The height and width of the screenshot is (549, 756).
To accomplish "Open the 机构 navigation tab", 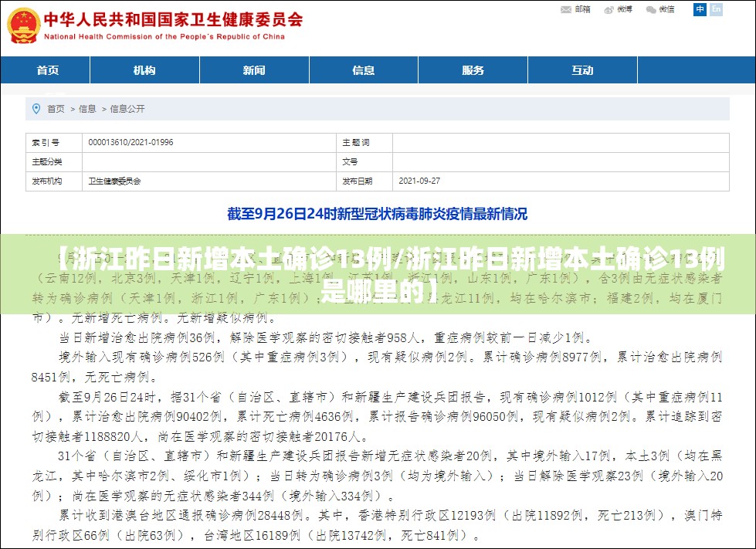I will pyautogui.click(x=144, y=70).
